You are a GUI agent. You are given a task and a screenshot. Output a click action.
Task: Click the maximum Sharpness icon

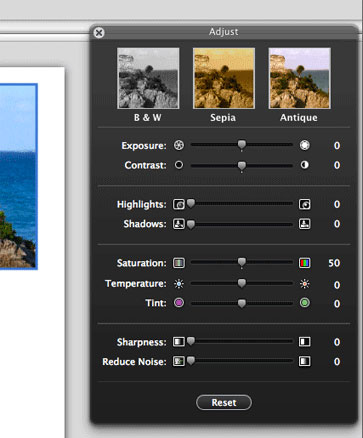pos(304,342)
